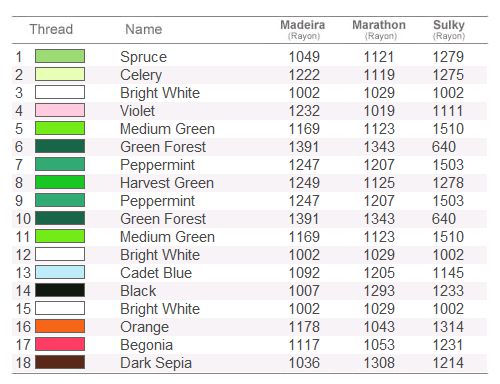Click Sulky number 640 in row 6
The width and height of the screenshot is (500, 384).
pos(444,147)
